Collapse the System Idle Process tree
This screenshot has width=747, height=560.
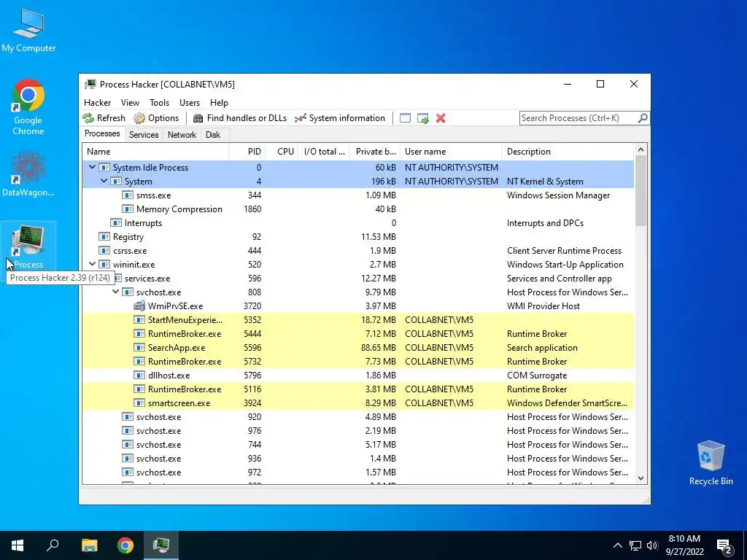(92, 167)
